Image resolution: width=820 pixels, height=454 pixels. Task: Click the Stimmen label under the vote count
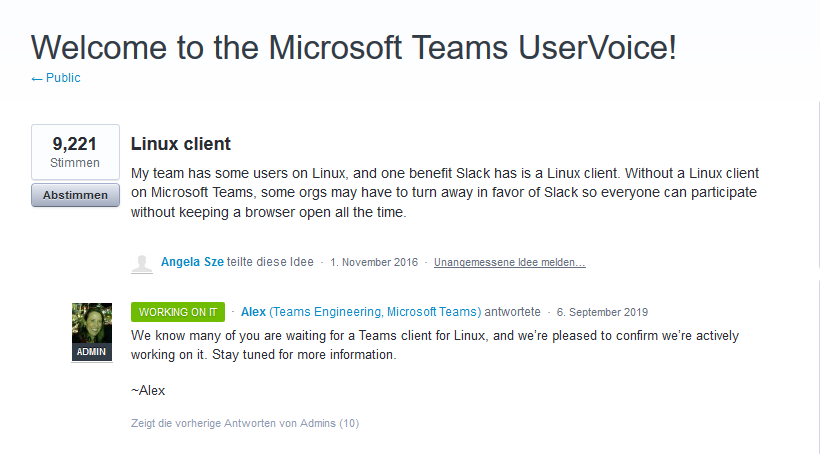point(75,162)
